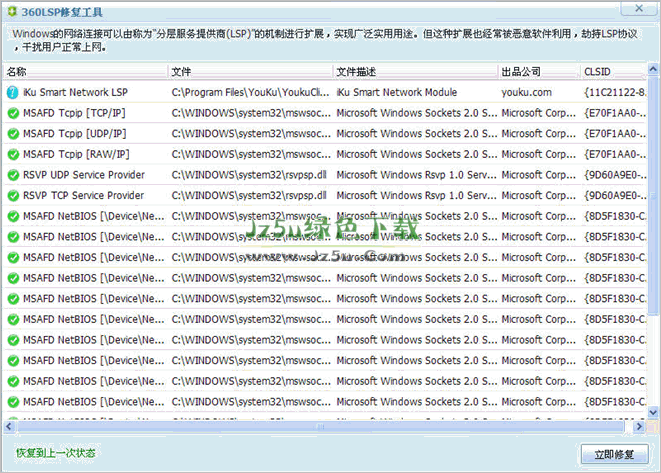Click the horizontal scrollbar thumb

320,427
